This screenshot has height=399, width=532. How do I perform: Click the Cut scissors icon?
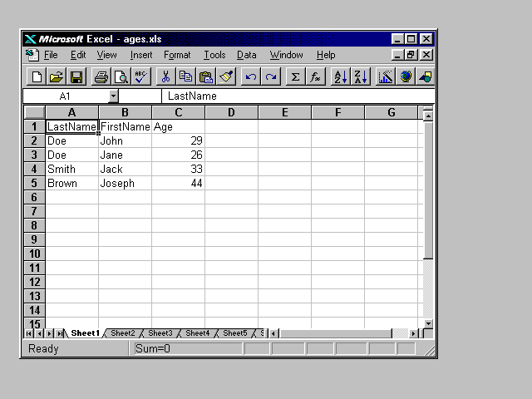click(x=165, y=77)
